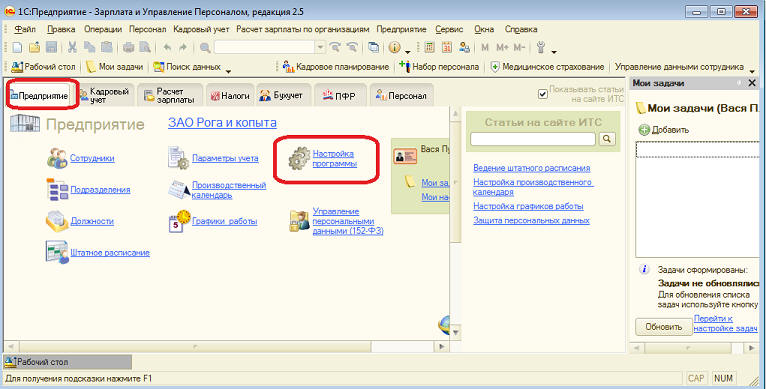
Task: Click the horizontal scrollbar of the Предприятие pane
Action: pyautogui.click(x=226, y=347)
